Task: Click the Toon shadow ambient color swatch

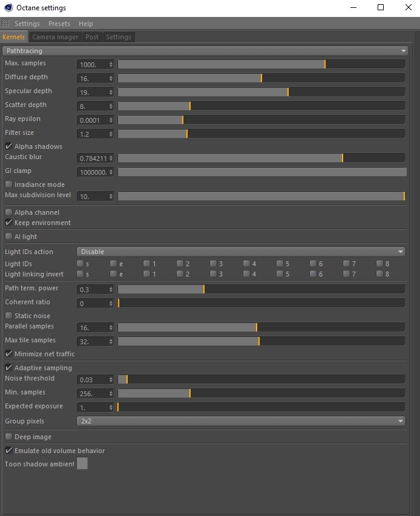Action: (82, 463)
